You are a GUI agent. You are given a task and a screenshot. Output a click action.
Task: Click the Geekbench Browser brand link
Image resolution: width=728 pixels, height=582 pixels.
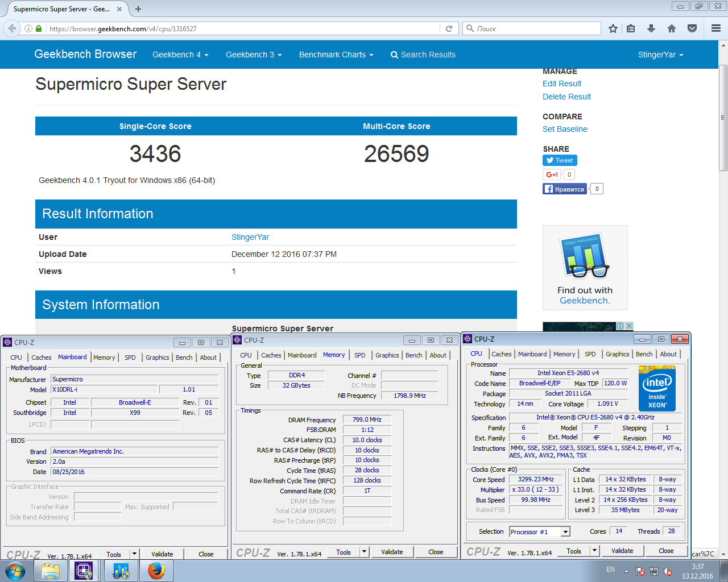(x=85, y=54)
